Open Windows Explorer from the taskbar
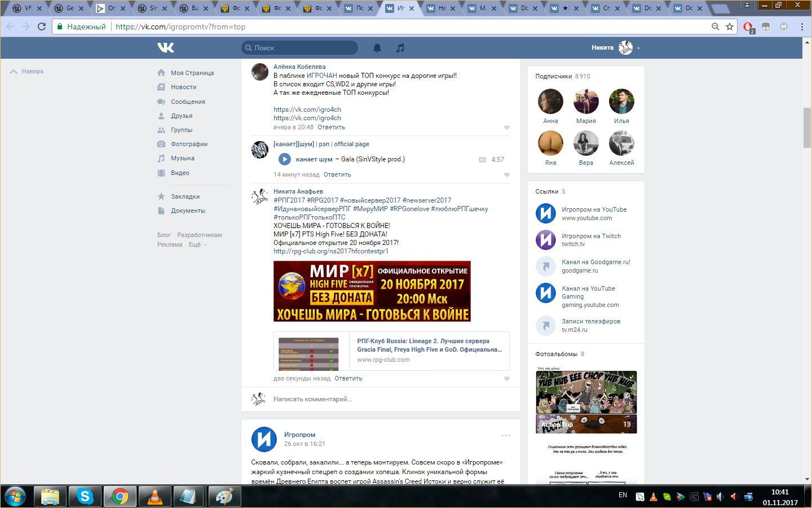Image resolution: width=812 pixels, height=508 pixels. click(50, 497)
